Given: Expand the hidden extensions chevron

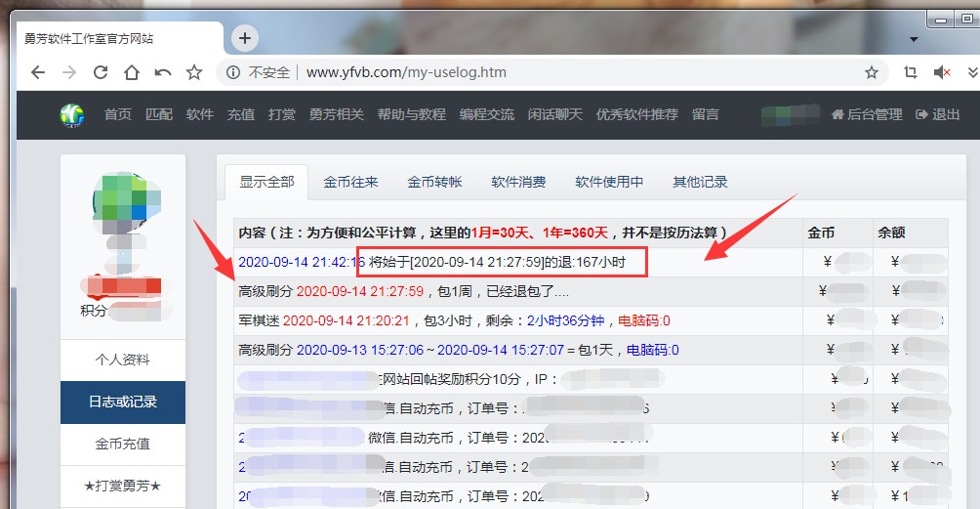Looking at the screenshot, I should pyautogui.click(x=972, y=72).
